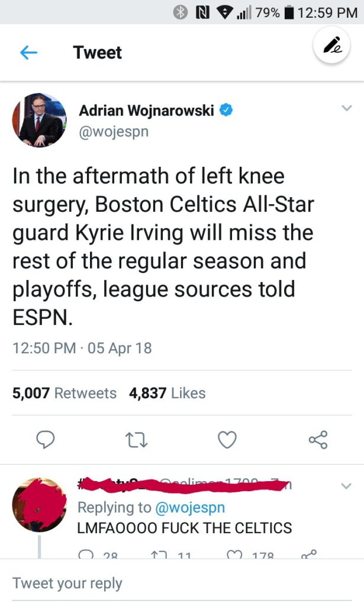
Task: Open Adrian Wojnarowski's profile picture
Action: pyautogui.click(x=39, y=120)
